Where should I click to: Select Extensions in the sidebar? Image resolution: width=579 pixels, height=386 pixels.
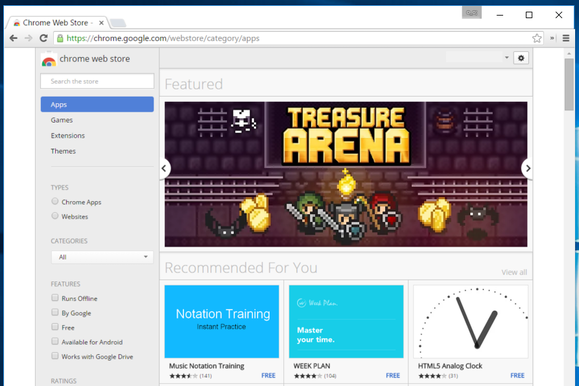[x=68, y=136]
